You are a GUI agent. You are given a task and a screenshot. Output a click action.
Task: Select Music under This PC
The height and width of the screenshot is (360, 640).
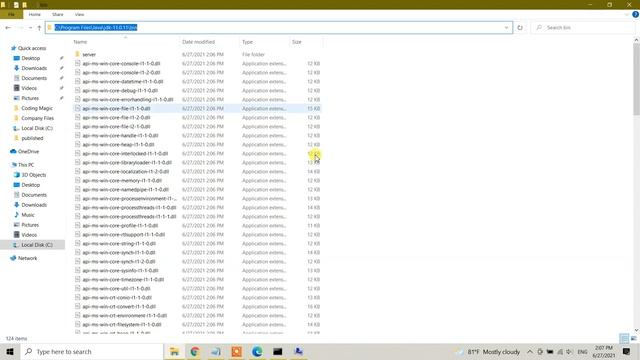click(x=28, y=215)
